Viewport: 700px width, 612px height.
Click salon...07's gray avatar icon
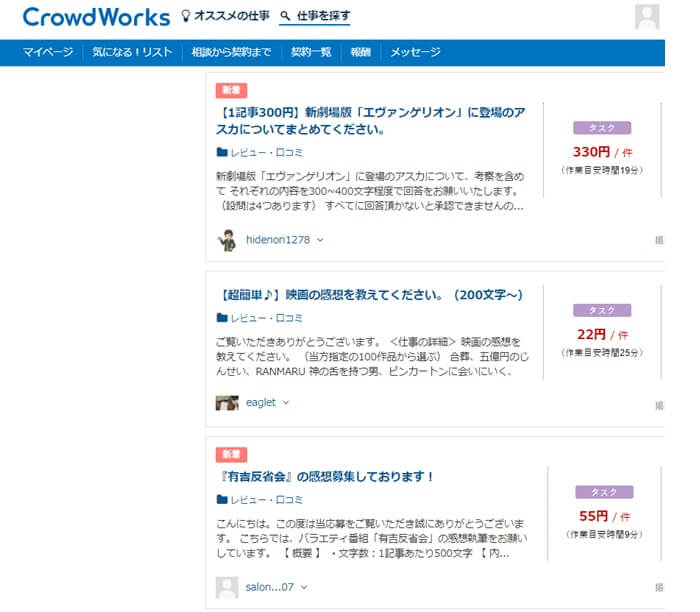point(227,587)
